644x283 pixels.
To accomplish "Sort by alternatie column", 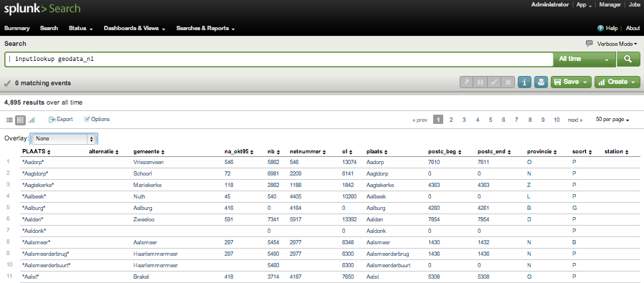I will [x=103, y=152].
